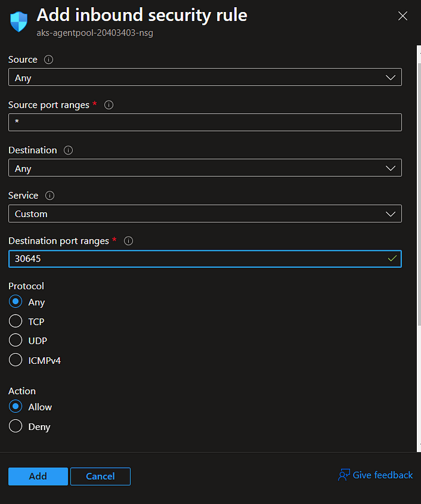421x504 pixels.
Task: Click the Add button
Action: 38,476
